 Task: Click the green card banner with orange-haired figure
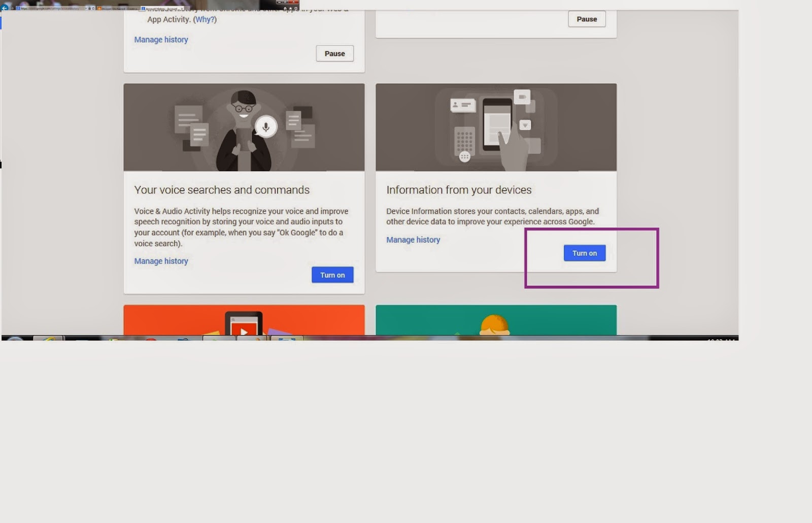click(x=496, y=320)
